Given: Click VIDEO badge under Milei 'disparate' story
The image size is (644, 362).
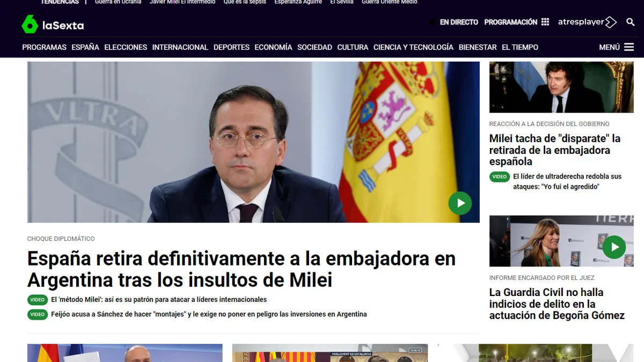Looking at the screenshot, I should (500, 177).
